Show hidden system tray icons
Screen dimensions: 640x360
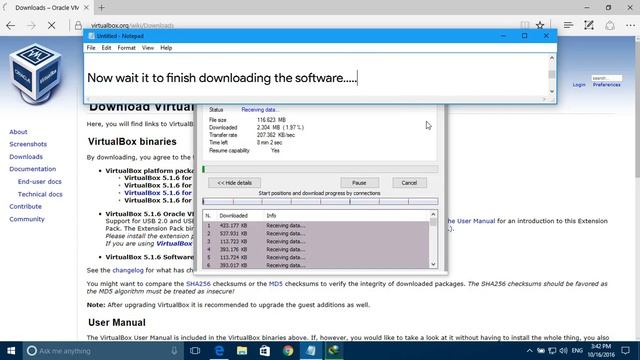[529, 351]
